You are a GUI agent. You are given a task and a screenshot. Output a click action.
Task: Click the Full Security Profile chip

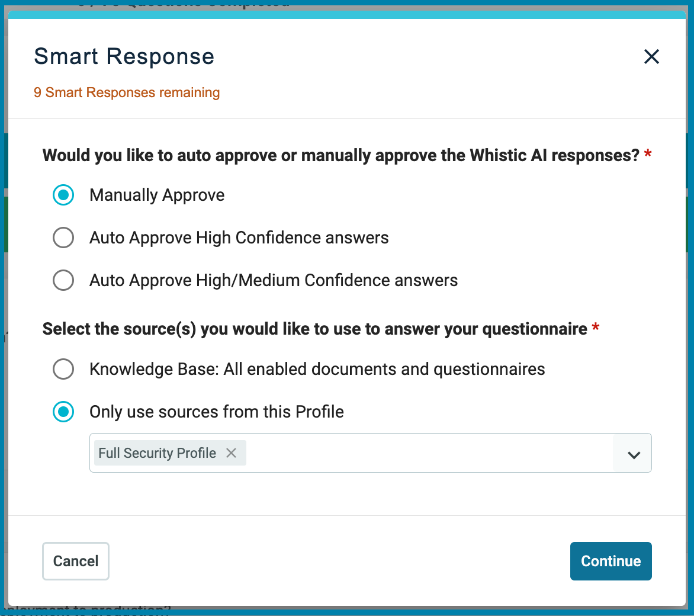[157, 453]
